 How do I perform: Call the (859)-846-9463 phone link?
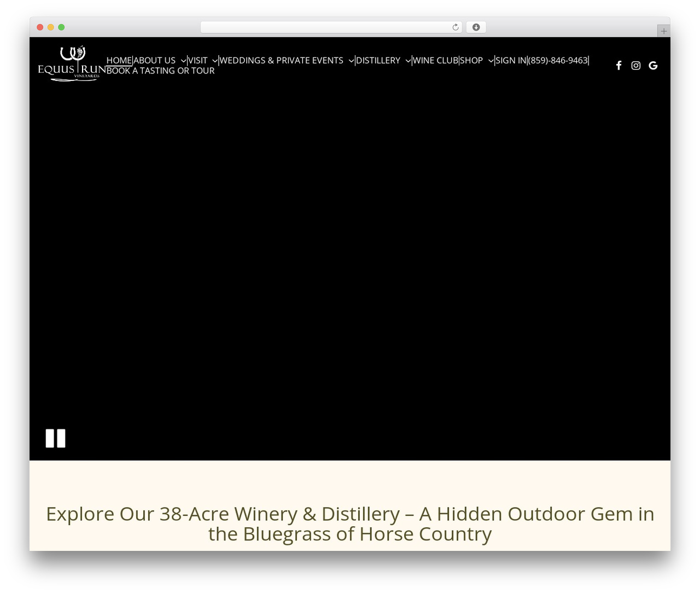[558, 60]
